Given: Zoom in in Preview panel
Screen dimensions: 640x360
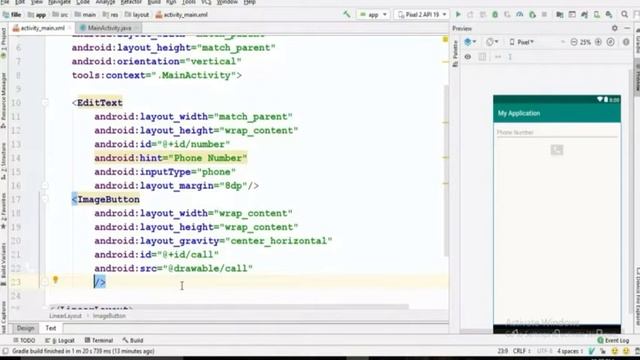Looking at the screenshot, I should [598, 42].
